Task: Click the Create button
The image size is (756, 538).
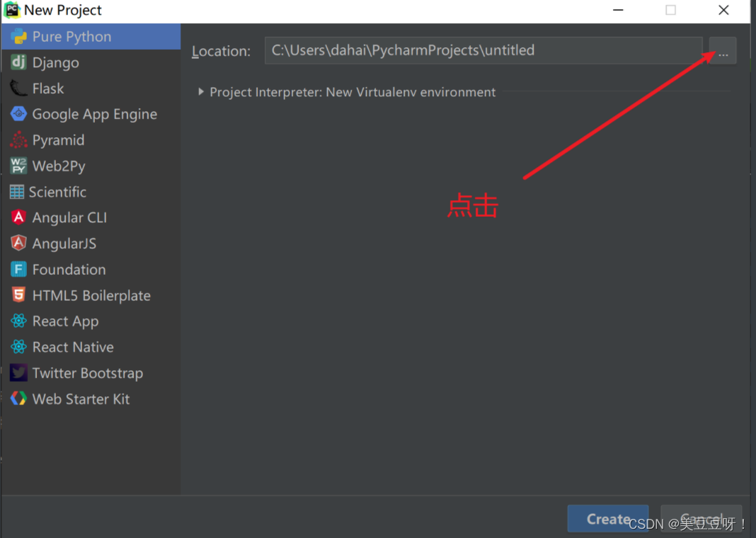Action: [607, 518]
